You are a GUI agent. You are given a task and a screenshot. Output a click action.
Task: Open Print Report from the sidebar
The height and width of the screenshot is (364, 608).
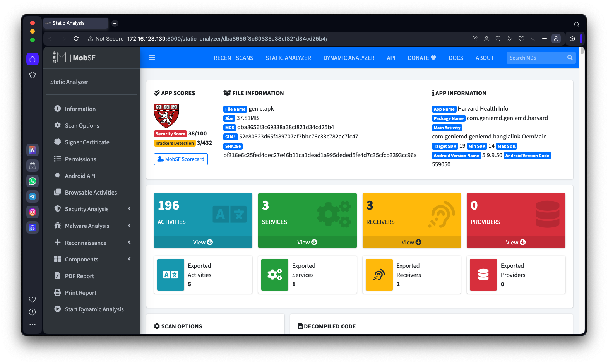[92, 293]
